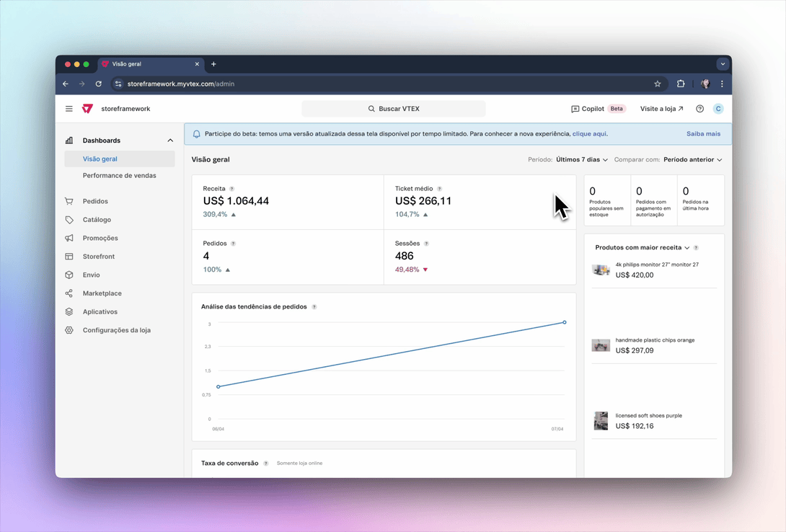Image resolution: width=786 pixels, height=532 pixels.
Task: Open the Período Últimos 7 dias dropdown
Action: pyautogui.click(x=581, y=160)
